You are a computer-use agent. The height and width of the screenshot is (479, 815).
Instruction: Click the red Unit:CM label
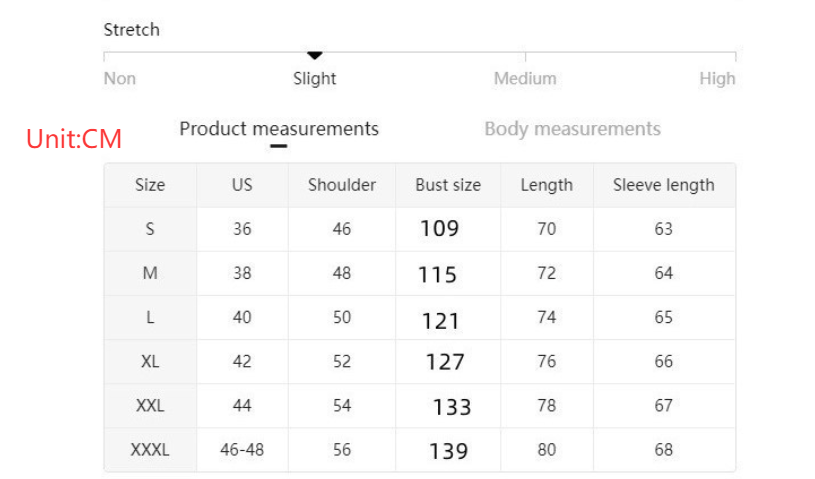(x=74, y=139)
